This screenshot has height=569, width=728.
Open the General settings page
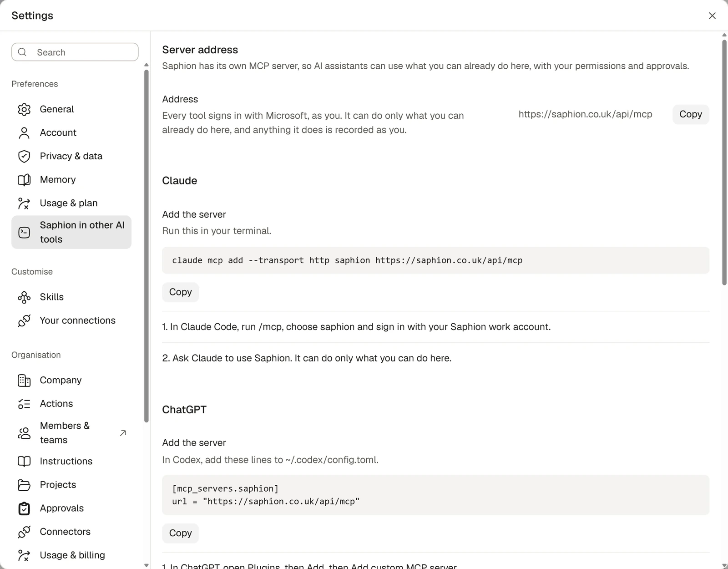click(71, 109)
